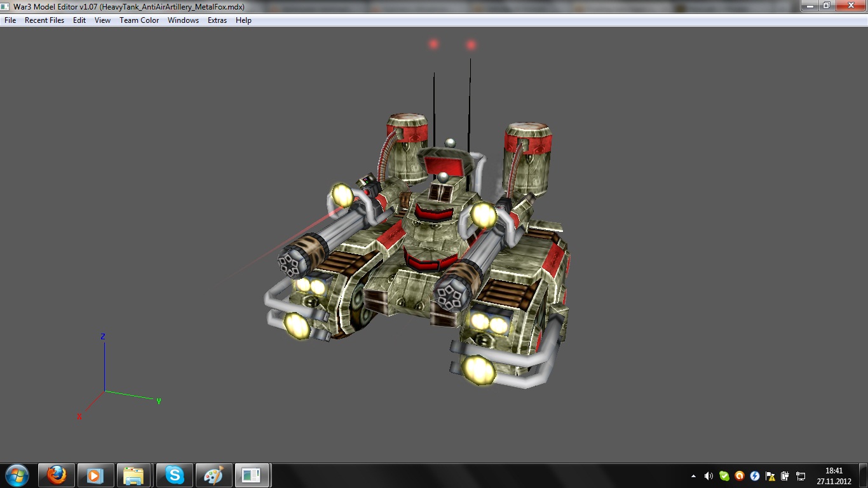Open the View menu

point(102,20)
